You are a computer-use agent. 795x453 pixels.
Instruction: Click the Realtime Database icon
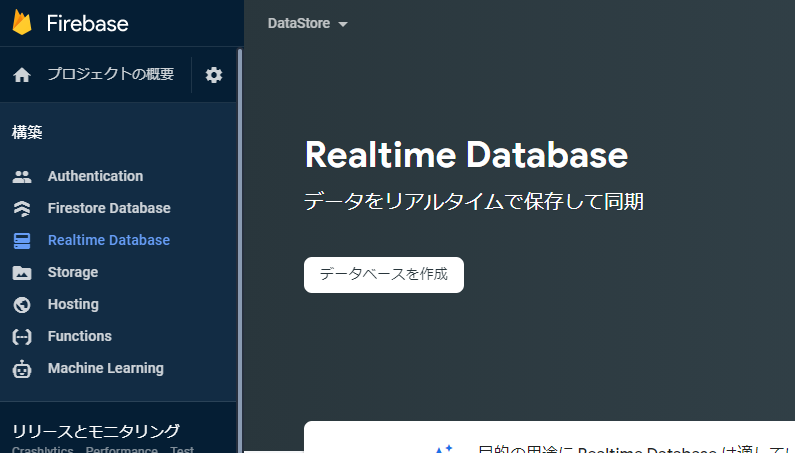[22, 240]
